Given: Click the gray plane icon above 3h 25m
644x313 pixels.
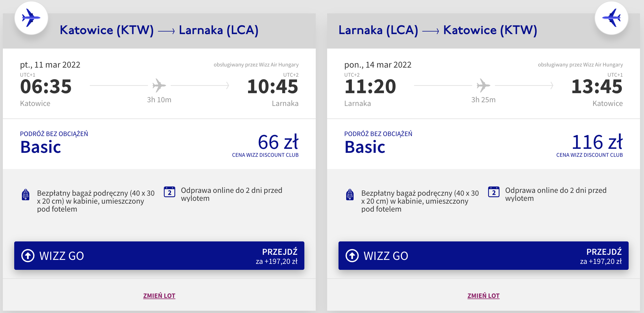Looking at the screenshot, I should pyautogui.click(x=483, y=85).
